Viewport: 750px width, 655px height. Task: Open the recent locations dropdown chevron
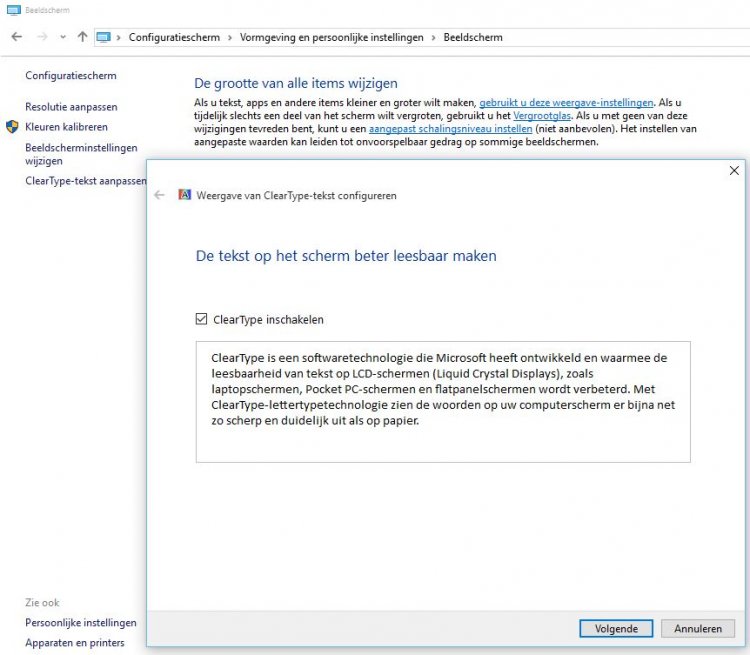[x=63, y=37]
